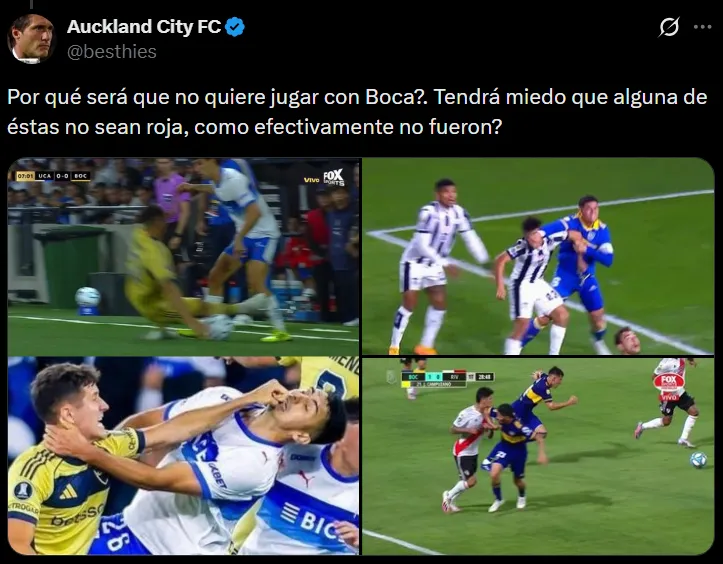Click the soccer ball in the River match image

pyautogui.click(x=699, y=460)
